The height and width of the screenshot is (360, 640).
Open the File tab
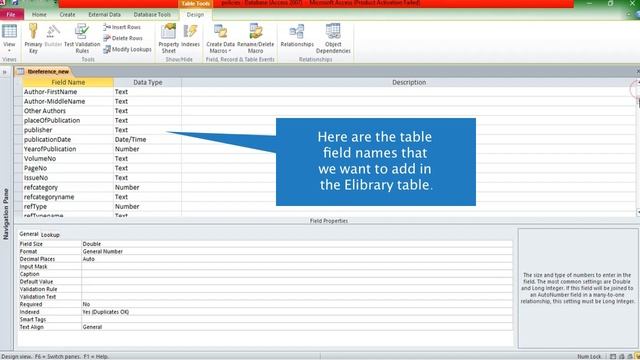point(11,14)
